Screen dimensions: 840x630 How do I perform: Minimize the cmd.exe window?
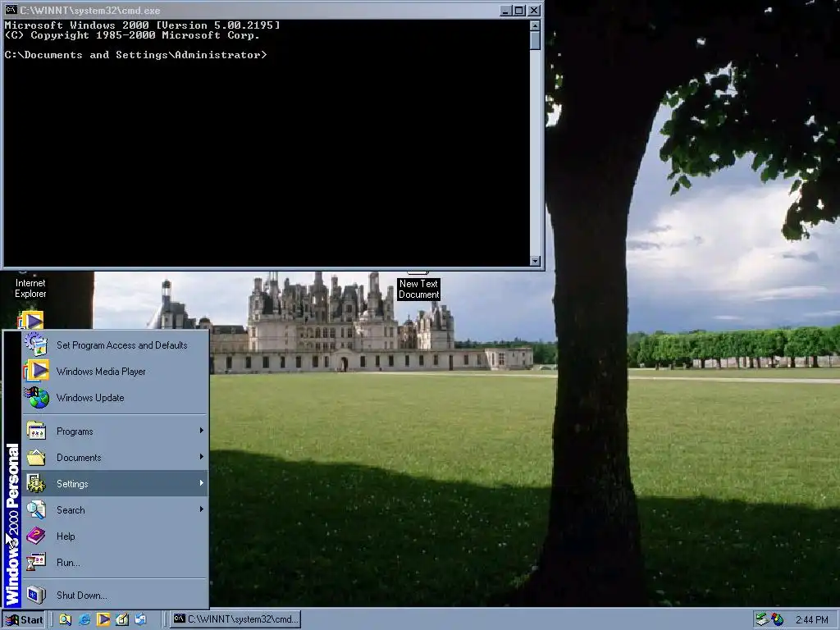[x=505, y=10]
